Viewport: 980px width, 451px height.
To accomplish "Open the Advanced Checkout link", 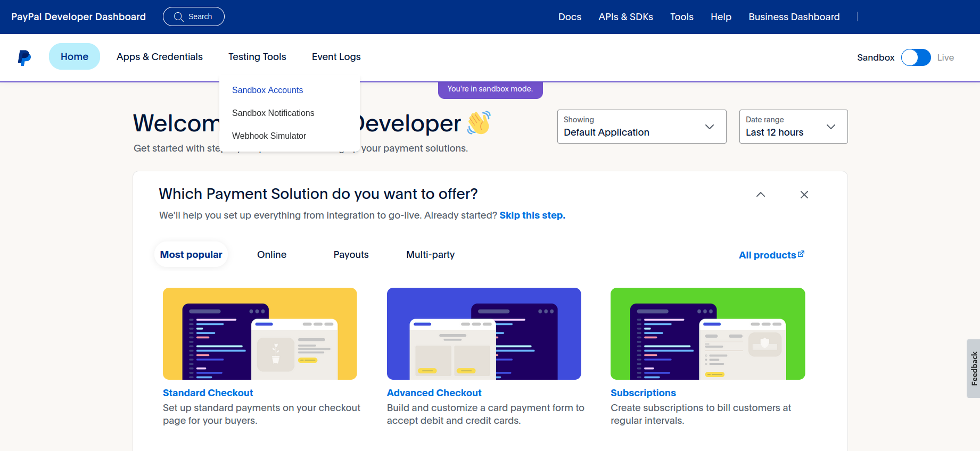I will [434, 393].
